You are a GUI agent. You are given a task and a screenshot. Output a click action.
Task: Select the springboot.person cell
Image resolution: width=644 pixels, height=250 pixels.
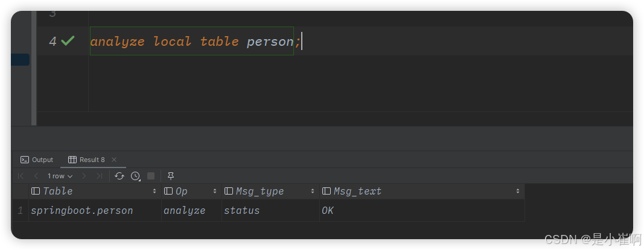click(81, 211)
